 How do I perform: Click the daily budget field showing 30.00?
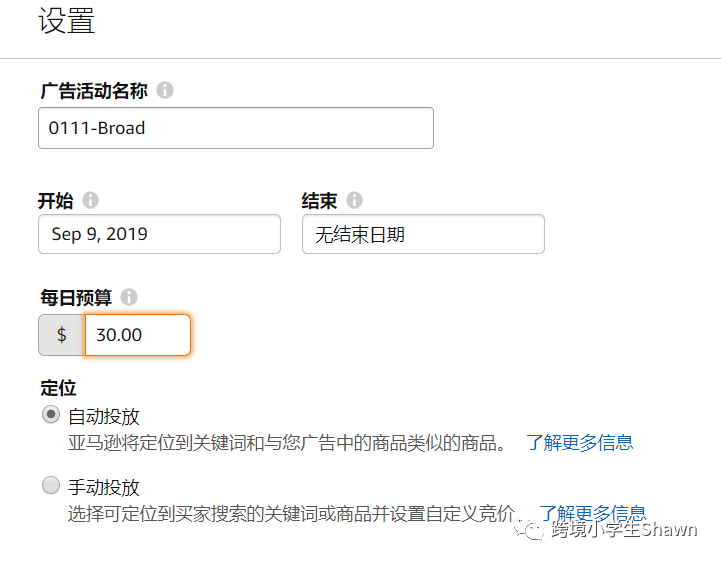tap(137, 335)
